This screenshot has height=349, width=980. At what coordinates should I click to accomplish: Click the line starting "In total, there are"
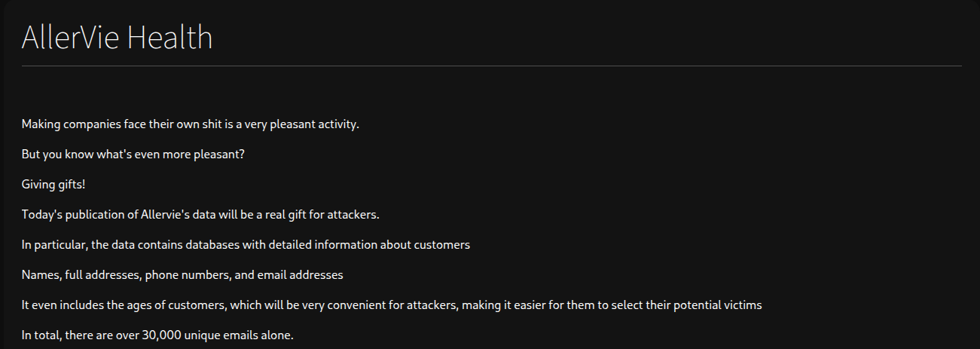tap(157, 335)
